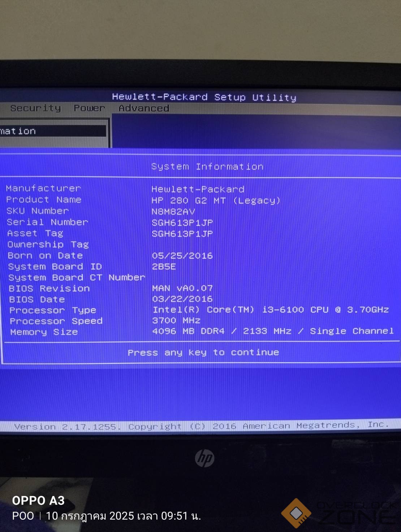The width and height of the screenshot is (401, 532).
Task: Select the 'Manufacturer' label
Action: [x=43, y=188]
